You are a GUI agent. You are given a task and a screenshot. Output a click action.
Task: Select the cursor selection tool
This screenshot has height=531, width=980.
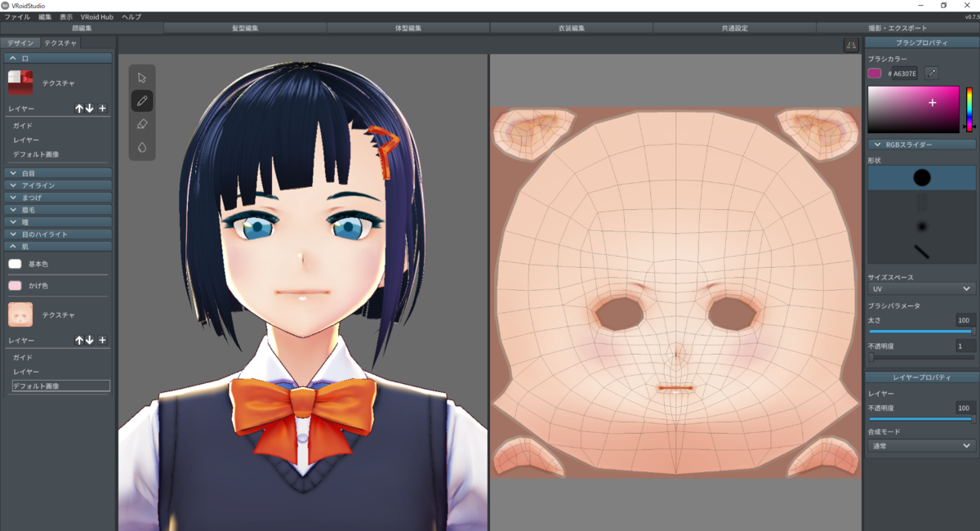click(142, 78)
